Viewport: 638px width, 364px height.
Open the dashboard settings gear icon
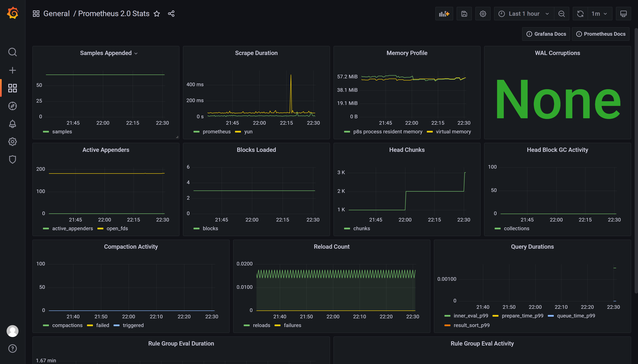pyautogui.click(x=483, y=14)
